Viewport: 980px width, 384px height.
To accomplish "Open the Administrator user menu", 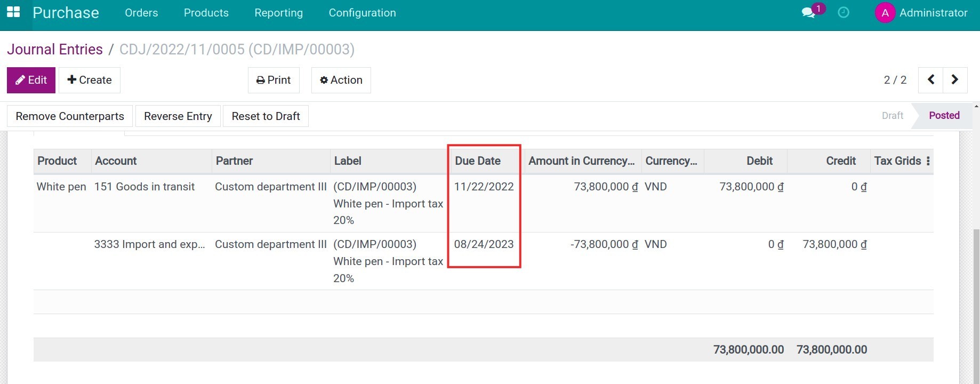I will [933, 13].
